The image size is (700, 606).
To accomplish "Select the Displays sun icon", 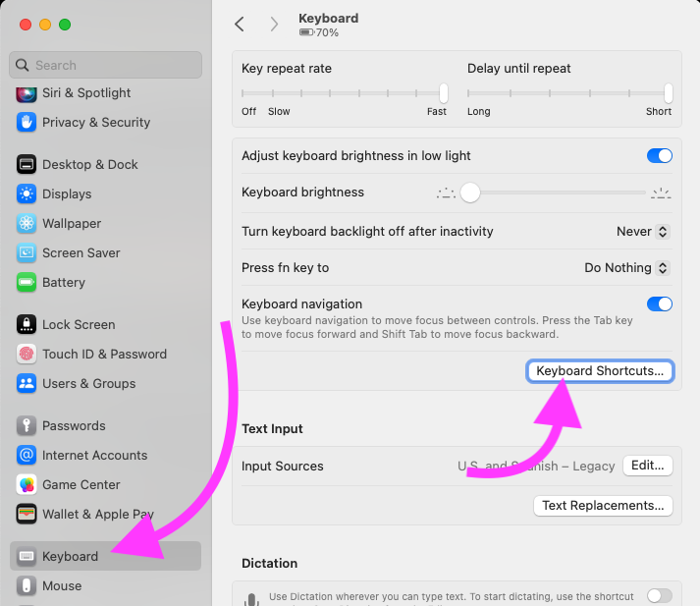I will 27,194.
